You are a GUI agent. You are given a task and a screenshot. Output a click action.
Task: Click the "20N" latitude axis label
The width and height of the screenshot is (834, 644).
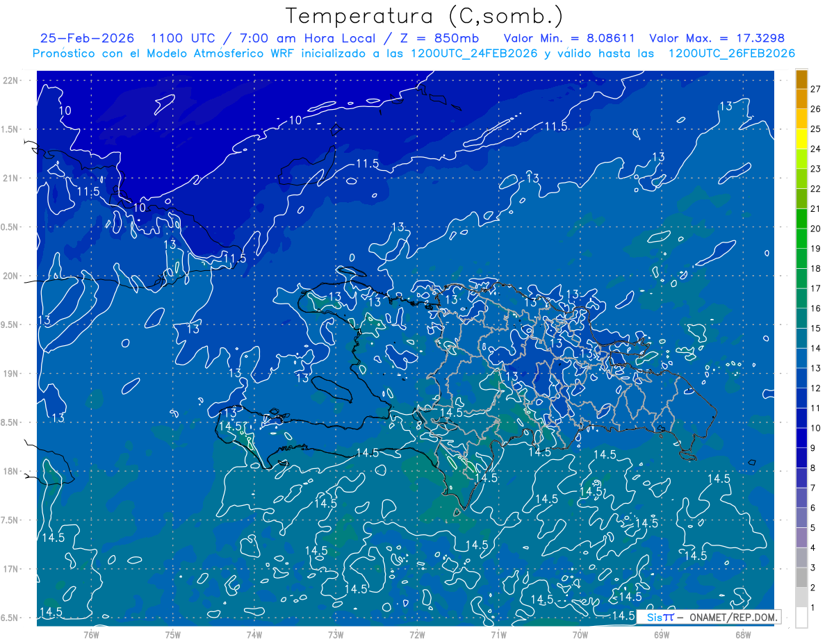point(10,276)
